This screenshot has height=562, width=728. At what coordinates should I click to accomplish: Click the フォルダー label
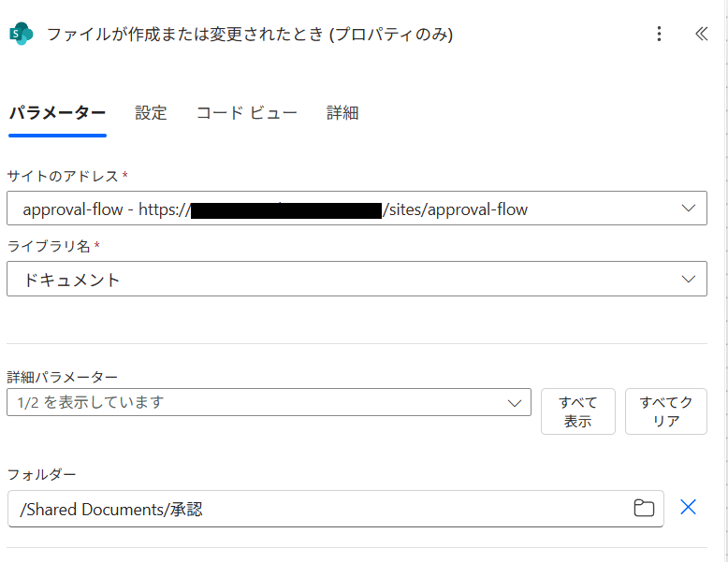click(x=42, y=474)
